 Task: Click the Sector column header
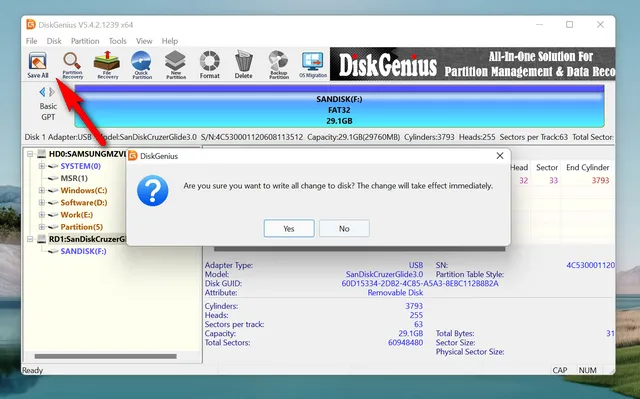pyautogui.click(x=547, y=167)
